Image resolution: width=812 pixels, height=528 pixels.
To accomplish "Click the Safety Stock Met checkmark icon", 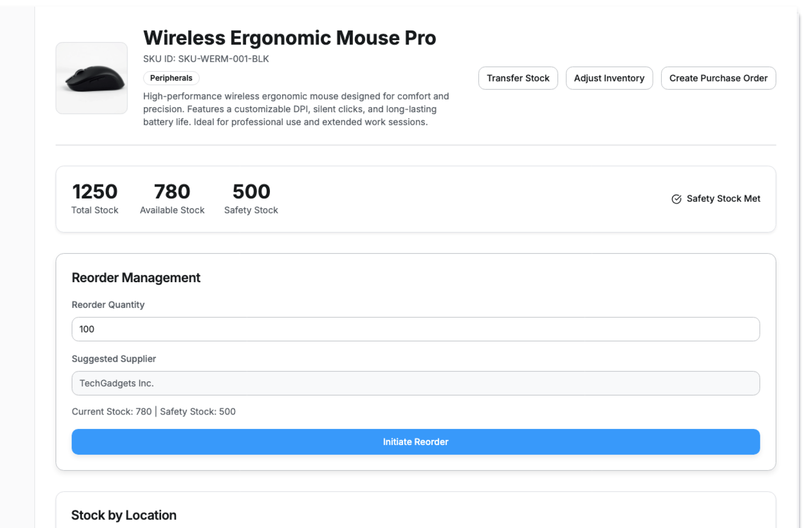I will (676, 199).
